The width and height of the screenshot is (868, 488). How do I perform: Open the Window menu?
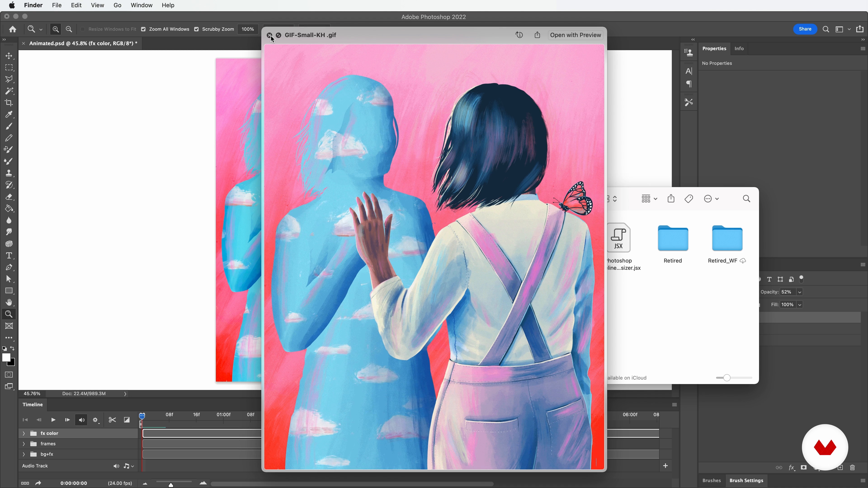click(x=142, y=5)
